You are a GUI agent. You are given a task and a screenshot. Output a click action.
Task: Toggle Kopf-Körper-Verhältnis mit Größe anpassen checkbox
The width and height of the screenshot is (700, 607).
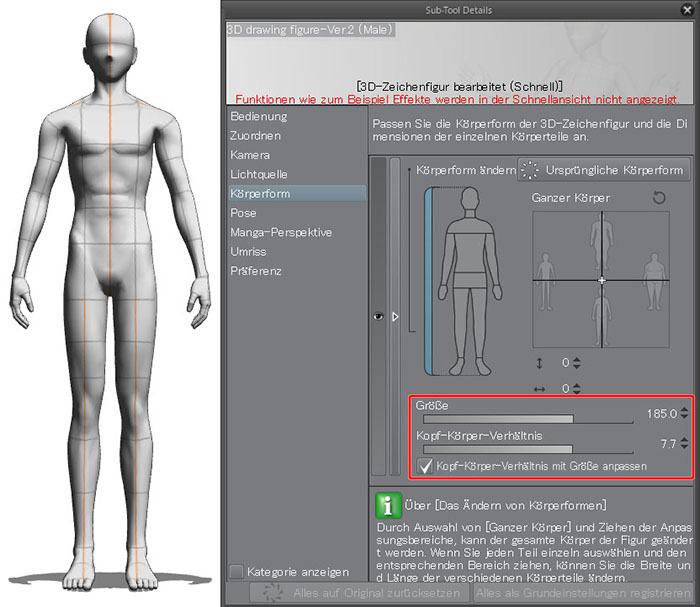pos(425,466)
